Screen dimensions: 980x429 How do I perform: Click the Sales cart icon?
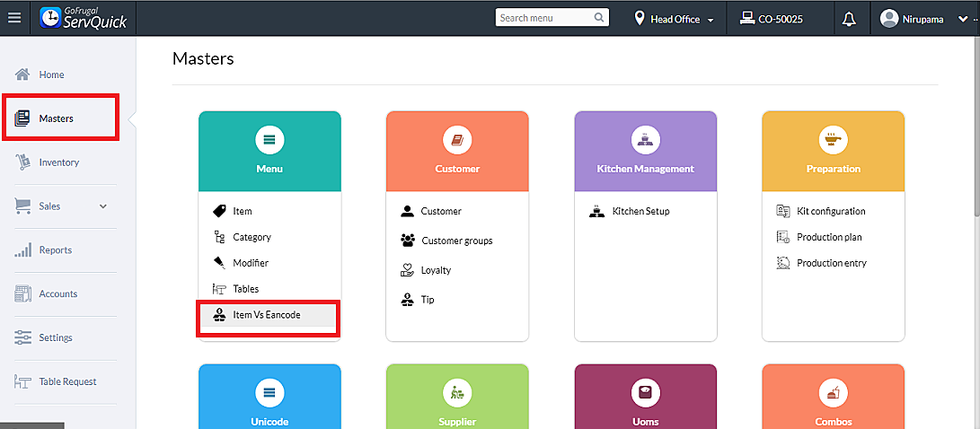[22, 206]
